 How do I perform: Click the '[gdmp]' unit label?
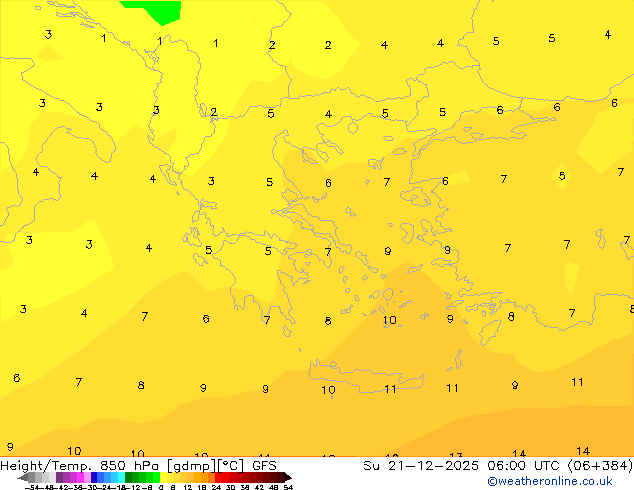click(x=192, y=466)
